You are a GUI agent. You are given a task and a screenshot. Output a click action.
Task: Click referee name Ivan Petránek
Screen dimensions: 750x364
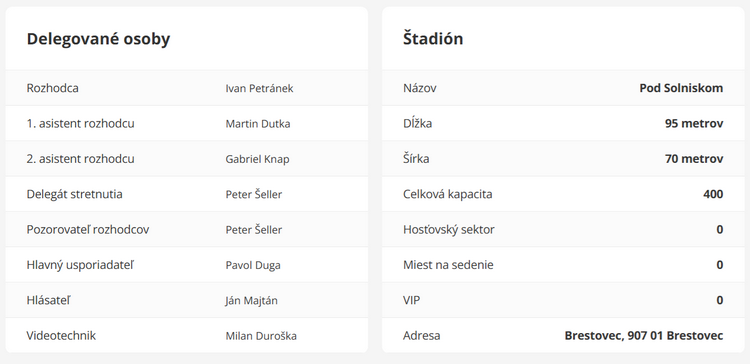(259, 88)
